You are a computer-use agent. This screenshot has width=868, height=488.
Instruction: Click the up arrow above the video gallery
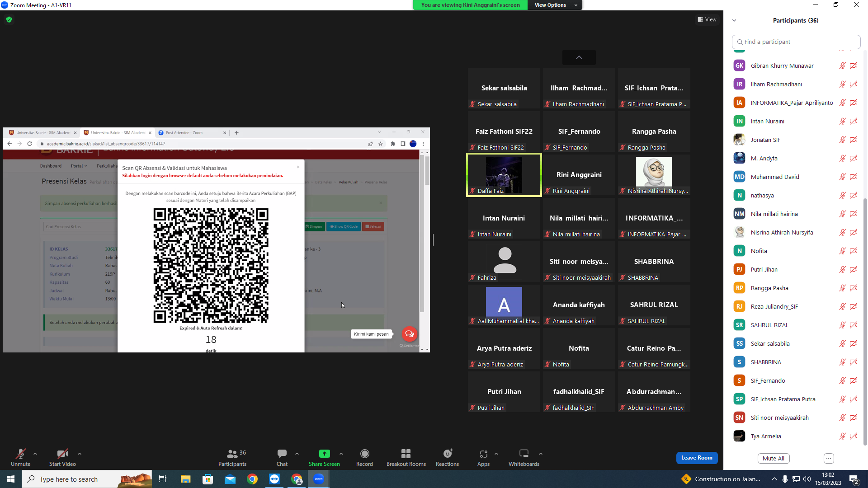click(x=579, y=57)
